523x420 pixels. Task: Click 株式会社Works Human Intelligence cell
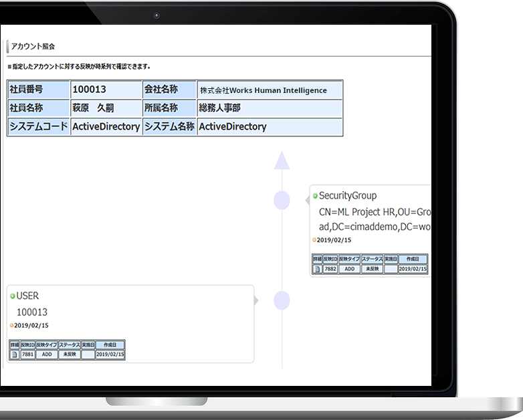270,90
